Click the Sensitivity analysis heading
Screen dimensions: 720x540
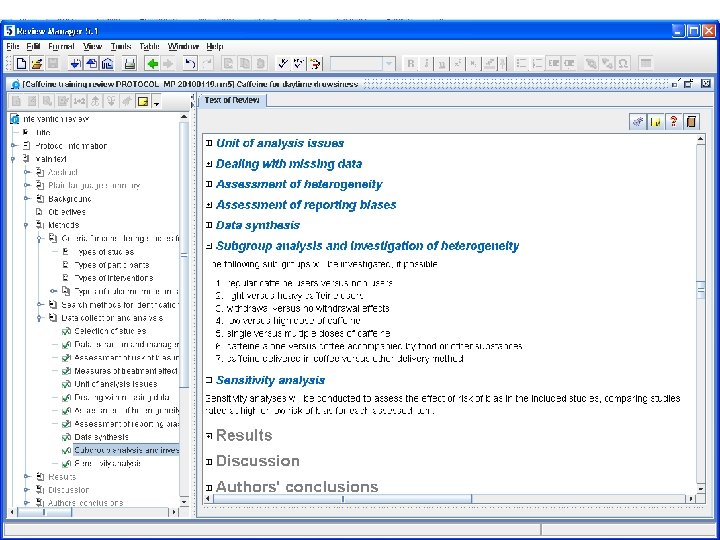coord(270,380)
